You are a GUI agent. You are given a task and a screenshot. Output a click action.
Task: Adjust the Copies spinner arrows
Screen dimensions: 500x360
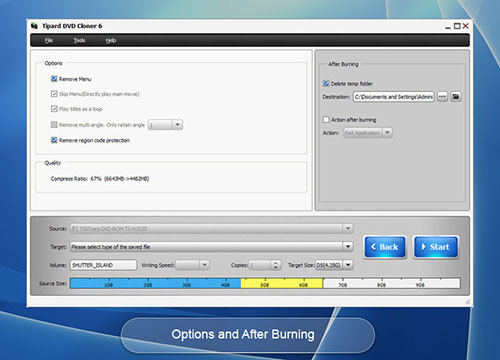[275, 265]
